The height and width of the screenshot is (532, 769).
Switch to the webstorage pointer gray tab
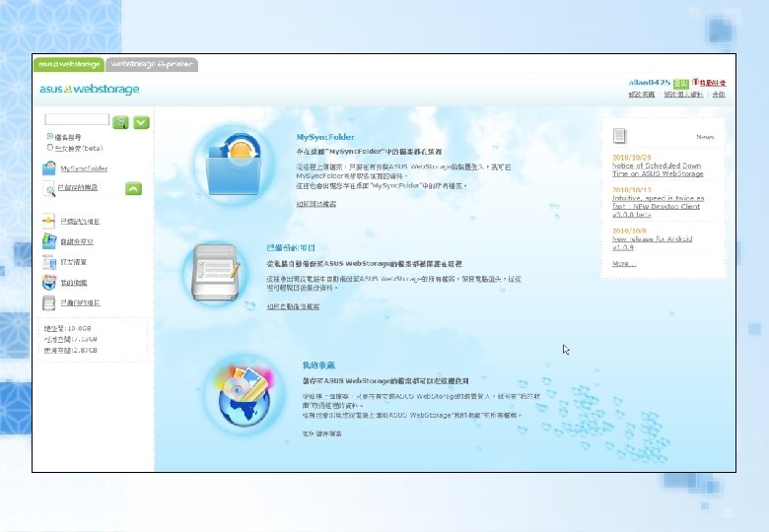[x=152, y=64]
